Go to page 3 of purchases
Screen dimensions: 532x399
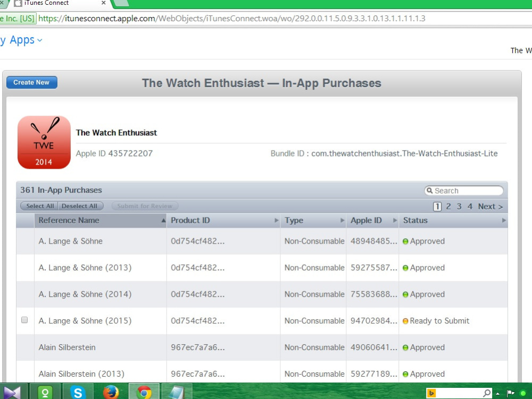(x=459, y=206)
